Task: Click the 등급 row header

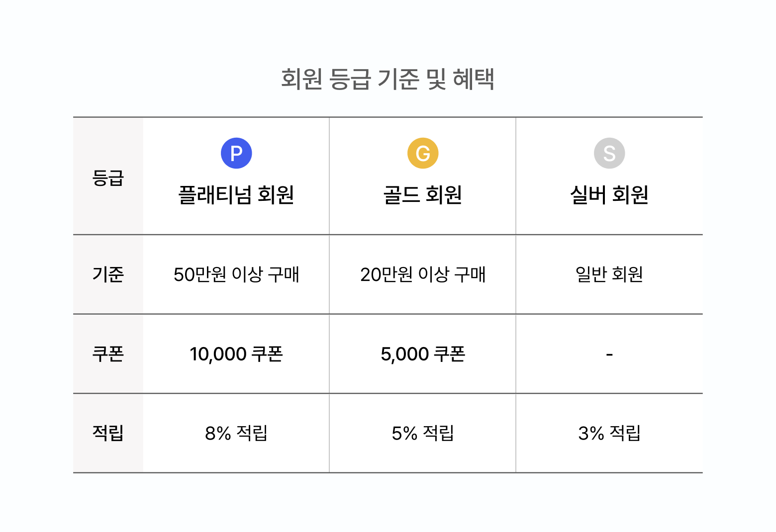Action: 108,177
